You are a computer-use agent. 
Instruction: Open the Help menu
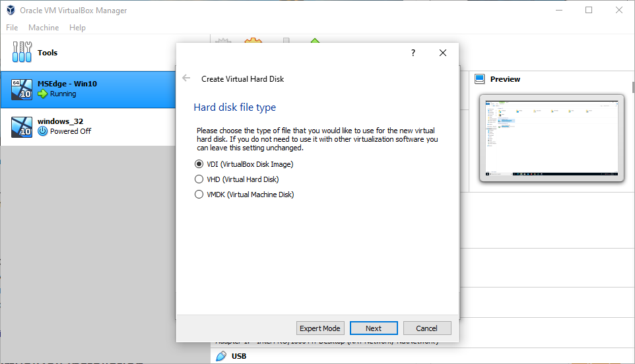coord(77,28)
